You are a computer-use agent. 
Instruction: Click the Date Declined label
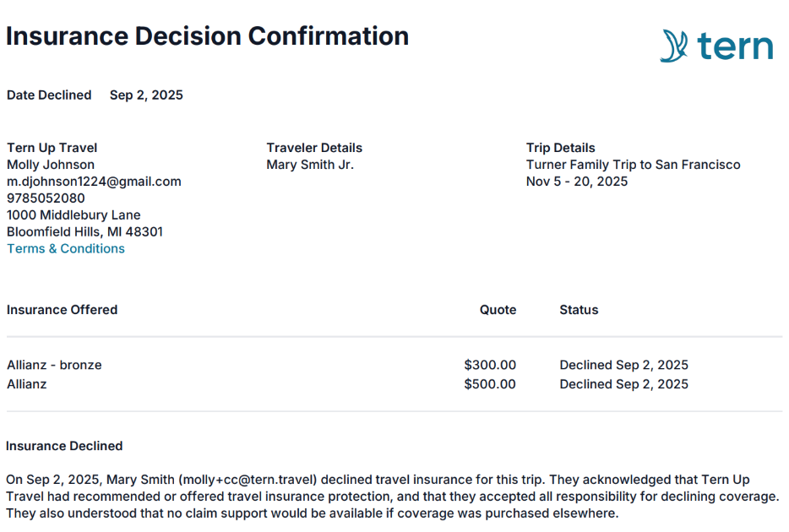coord(49,95)
